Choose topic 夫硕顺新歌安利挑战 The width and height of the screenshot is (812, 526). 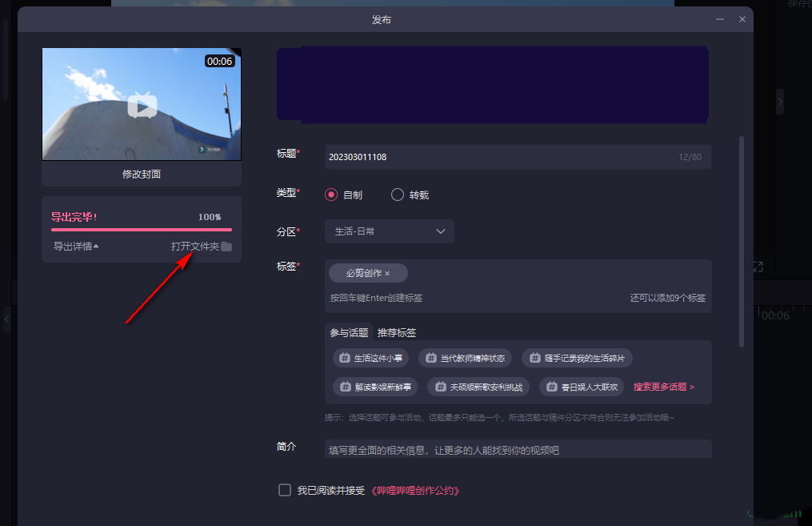[478, 387]
